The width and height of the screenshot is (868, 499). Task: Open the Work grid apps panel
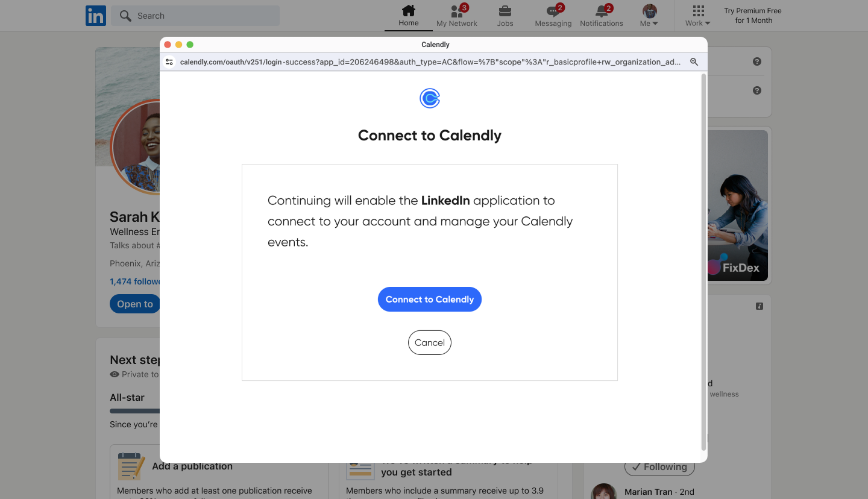pyautogui.click(x=697, y=11)
